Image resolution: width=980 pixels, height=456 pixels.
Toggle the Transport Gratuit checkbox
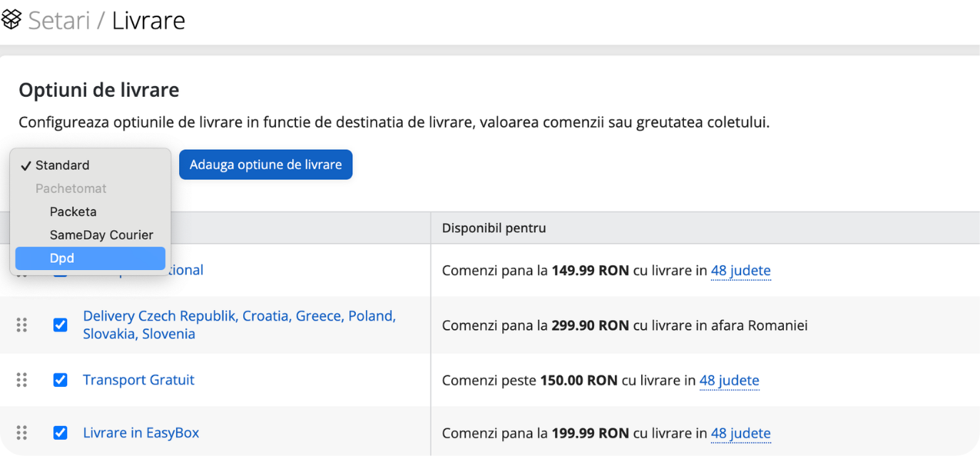point(61,380)
